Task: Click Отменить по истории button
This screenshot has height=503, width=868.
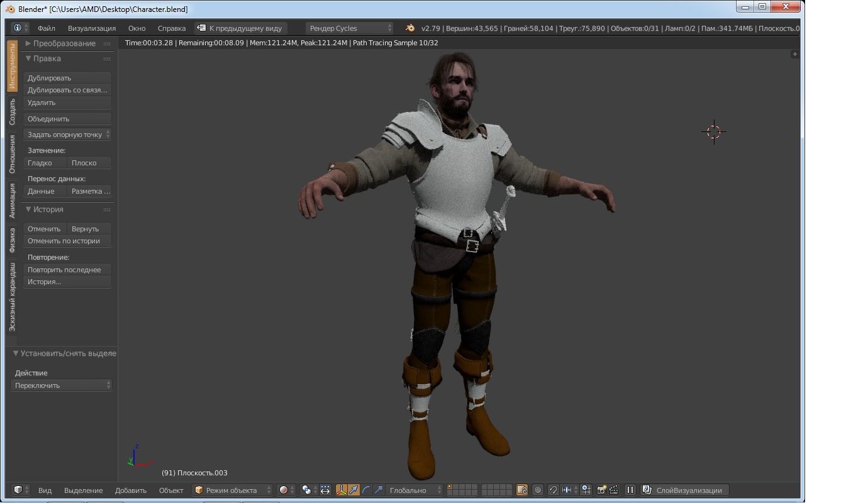Action: (x=68, y=241)
